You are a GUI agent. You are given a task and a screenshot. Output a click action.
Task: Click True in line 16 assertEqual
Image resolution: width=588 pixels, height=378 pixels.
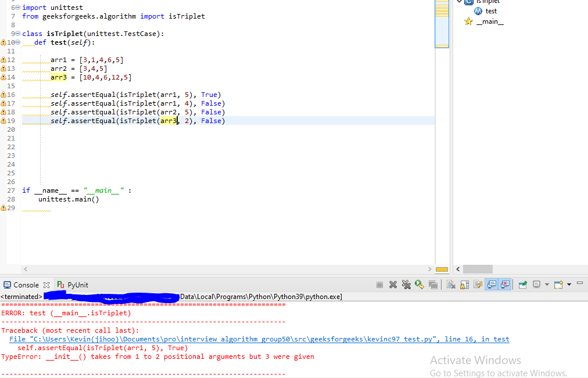point(209,95)
